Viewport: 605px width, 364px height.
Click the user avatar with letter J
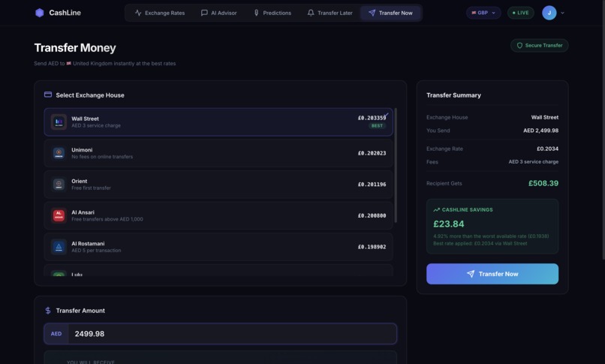click(549, 13)
